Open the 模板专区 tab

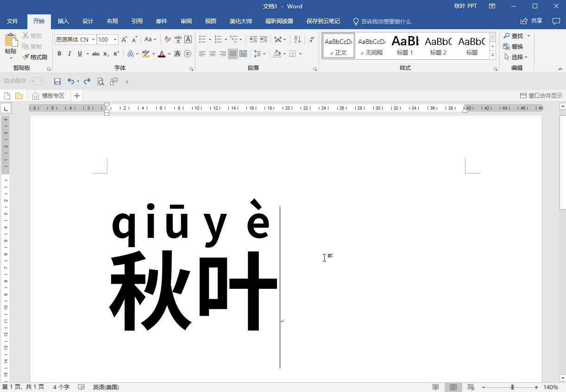(48, 96)
